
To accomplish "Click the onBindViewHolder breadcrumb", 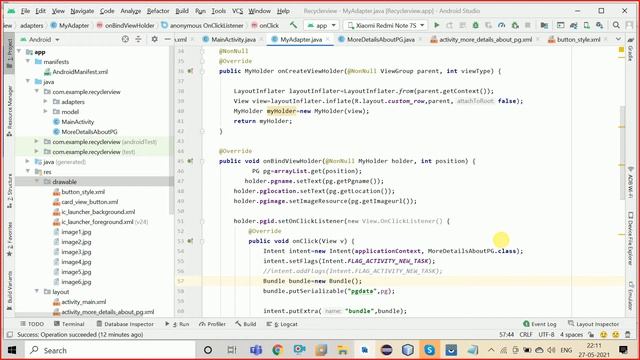I will click(126, 25).
